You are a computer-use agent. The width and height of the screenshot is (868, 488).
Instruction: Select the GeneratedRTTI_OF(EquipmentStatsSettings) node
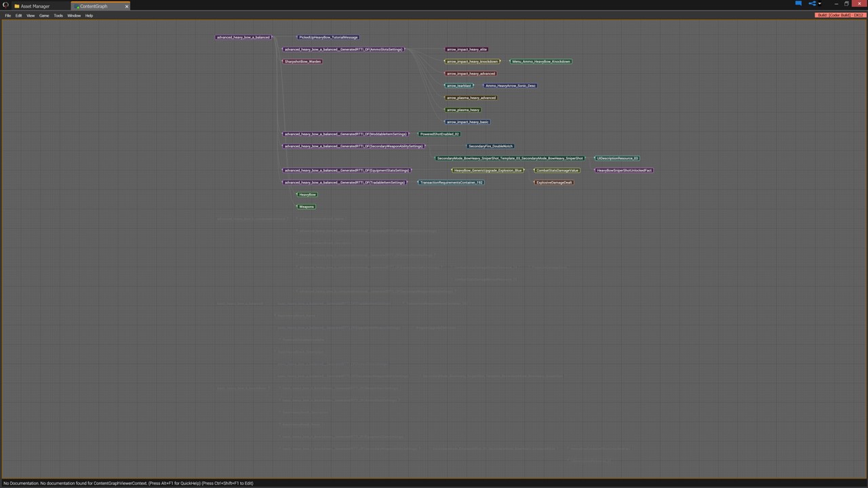(347, 171)
